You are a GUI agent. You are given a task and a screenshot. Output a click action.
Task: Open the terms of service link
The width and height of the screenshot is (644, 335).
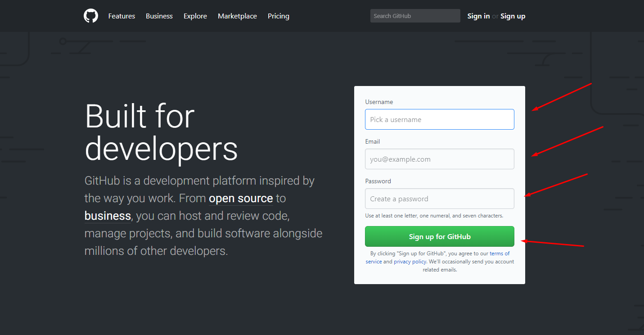point(500,254)
